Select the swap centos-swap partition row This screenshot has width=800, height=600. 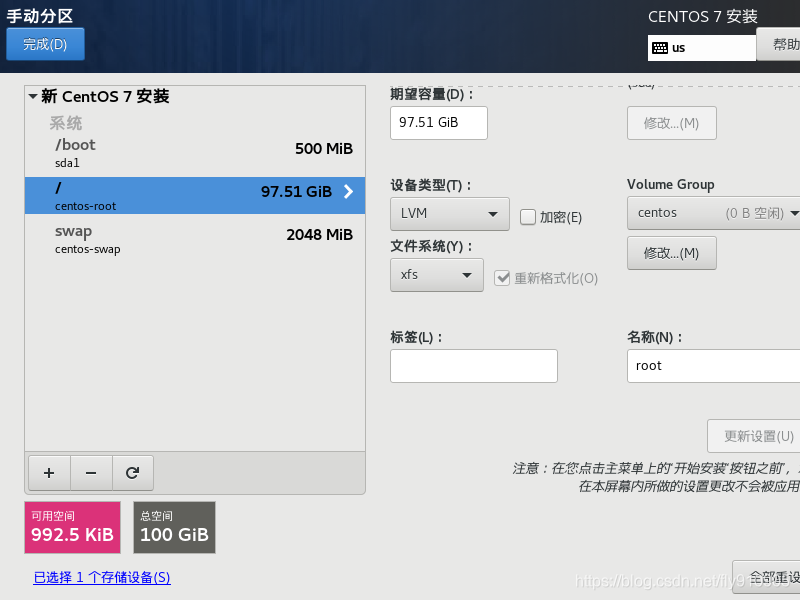195,239
